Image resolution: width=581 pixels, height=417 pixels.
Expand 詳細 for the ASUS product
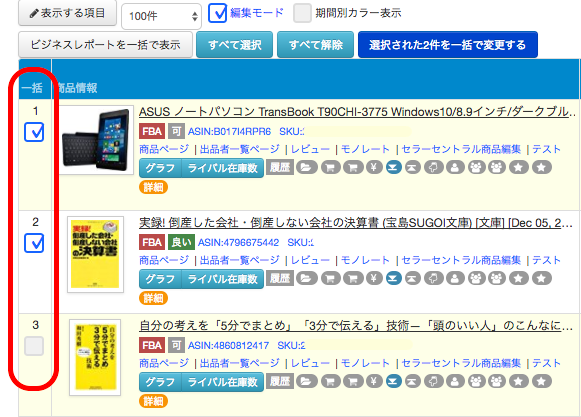[x=153, y=188]
